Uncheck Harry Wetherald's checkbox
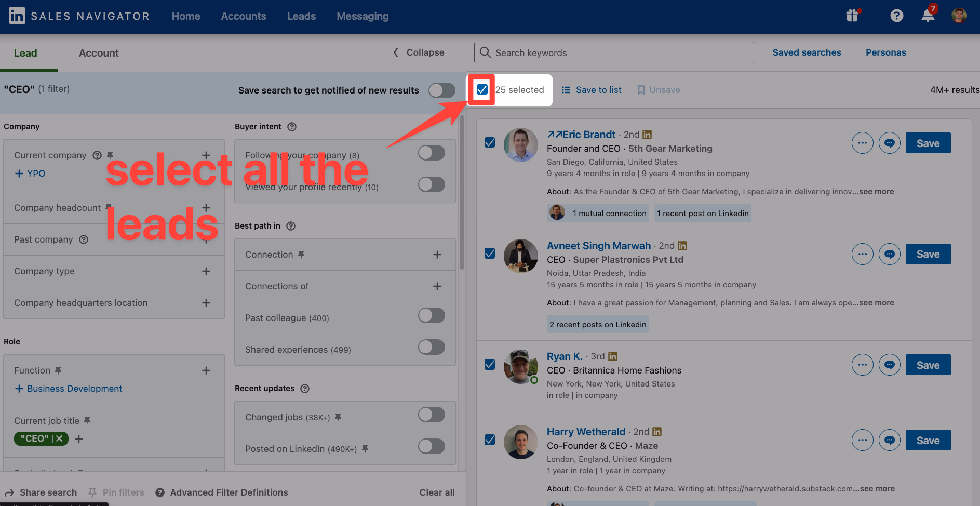Image resolution: width=980 pixels, height=506 pixels. (x=490, y=440)
